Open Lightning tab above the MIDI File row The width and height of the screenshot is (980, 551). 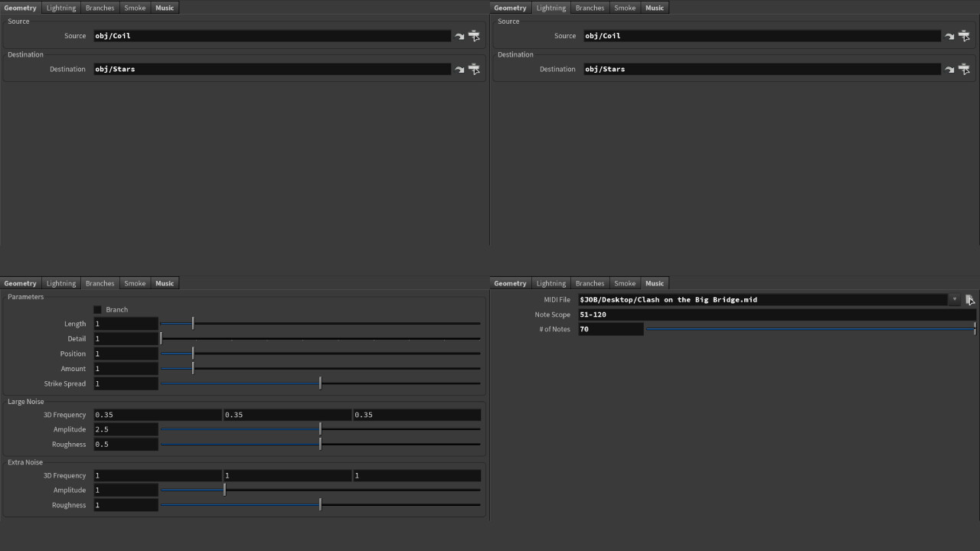(551, 283)
